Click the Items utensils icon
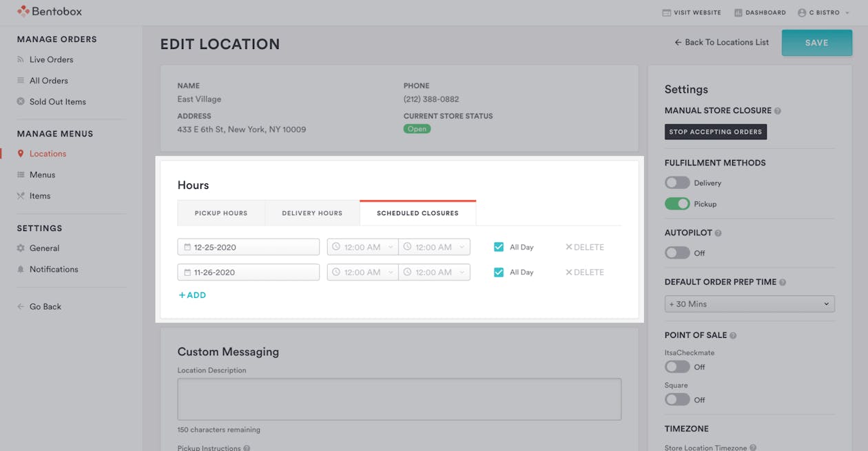This screenshot has height=451, width=868. (21, 196)
